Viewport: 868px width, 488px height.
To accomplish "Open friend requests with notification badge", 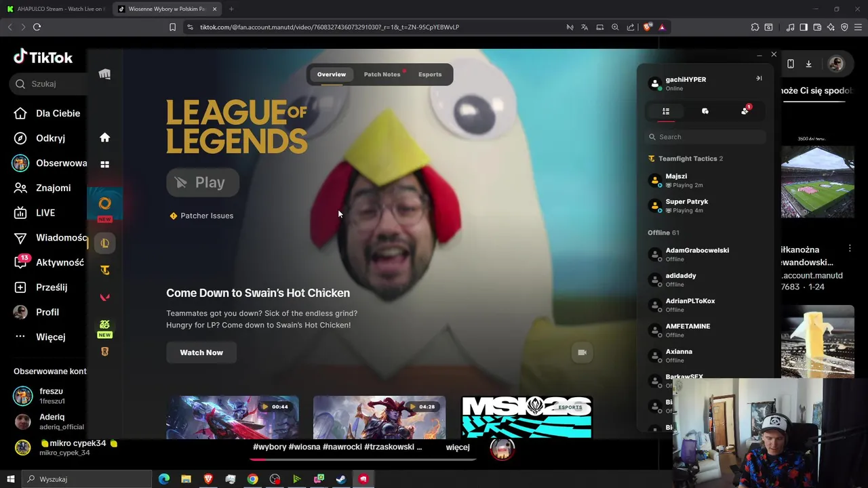I will pyautogui.click(x=745, y=111).
